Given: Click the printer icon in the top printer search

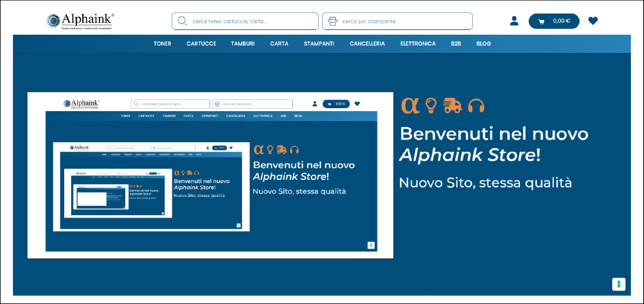Looking at the screenshot, I should point(333,21).
